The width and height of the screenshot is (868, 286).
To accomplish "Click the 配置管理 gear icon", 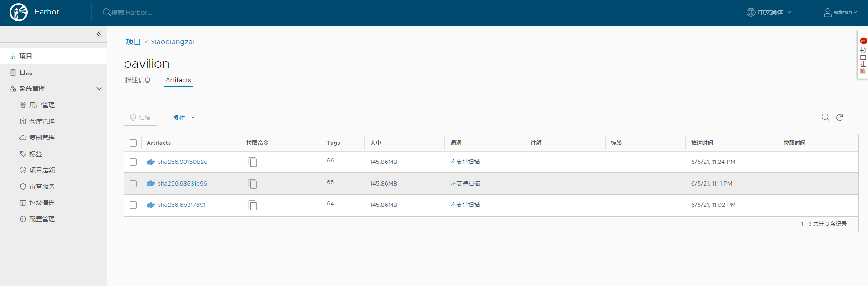I will pyautogui.click(x=23, y=219).
